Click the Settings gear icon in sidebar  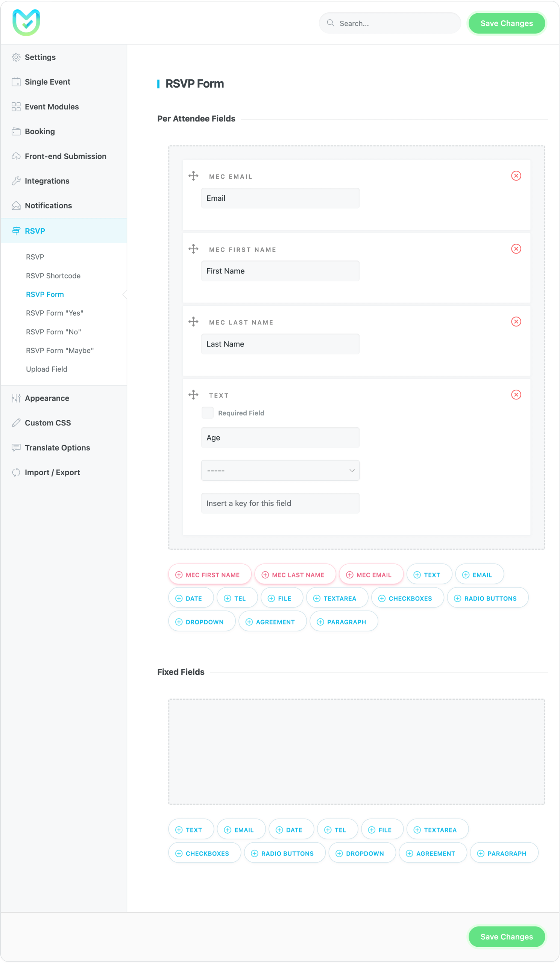(x=16, y=57)
